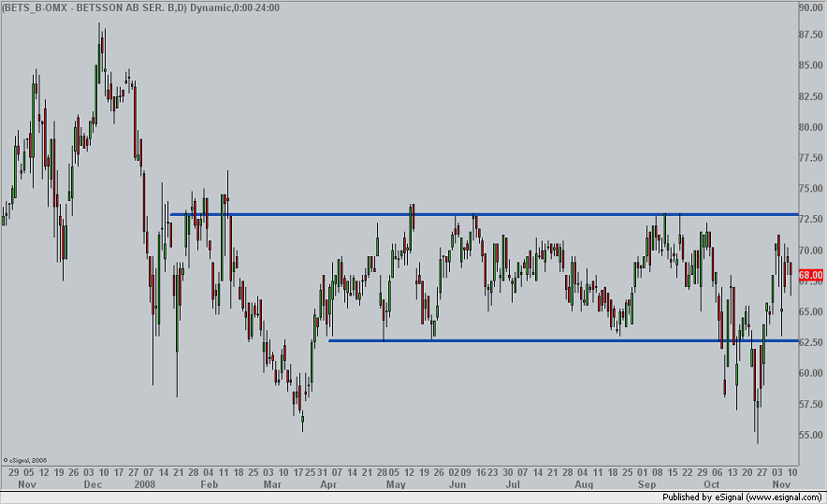Click the tall December peak candlestick near 88
The height and width of the screenshot is (504, 827).
tap(99, 52)
